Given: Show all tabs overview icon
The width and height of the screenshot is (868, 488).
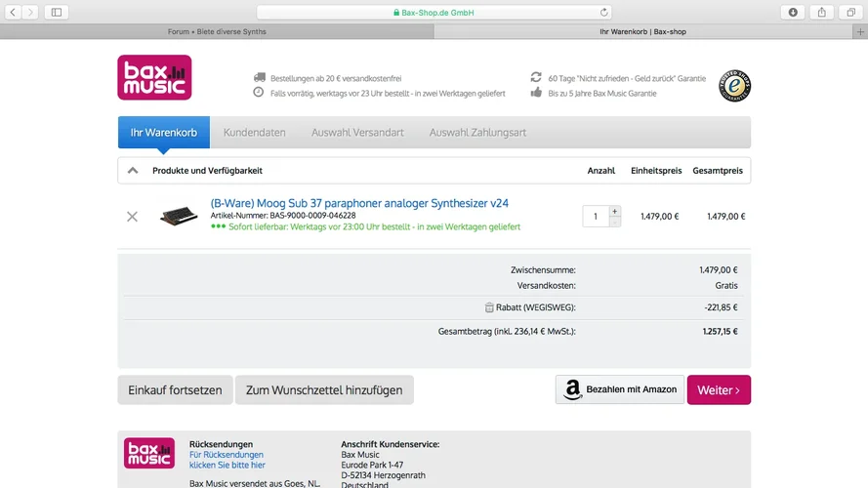Looking at the screenshot, I should [850, 12].
